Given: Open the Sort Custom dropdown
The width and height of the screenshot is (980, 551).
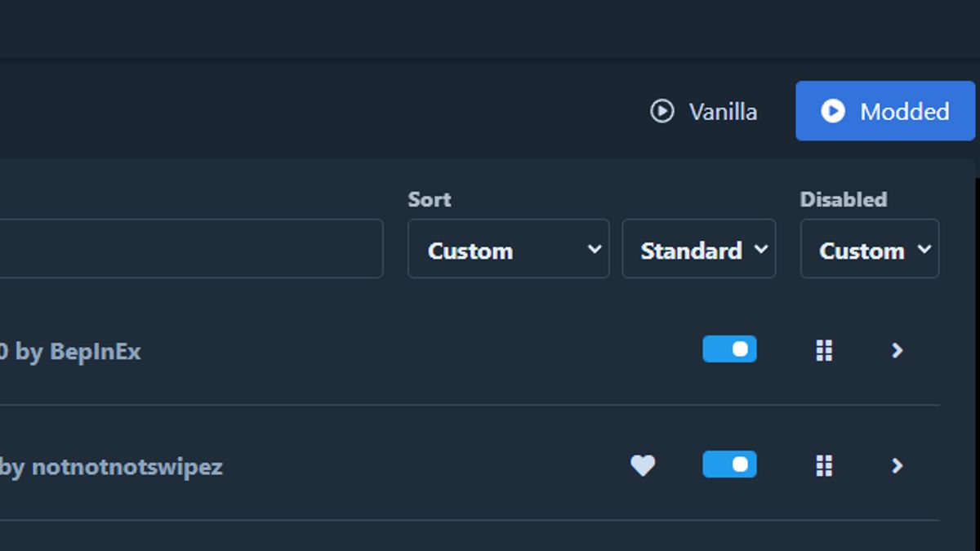Looking at the screenshot, I should [x=508, y=250].
